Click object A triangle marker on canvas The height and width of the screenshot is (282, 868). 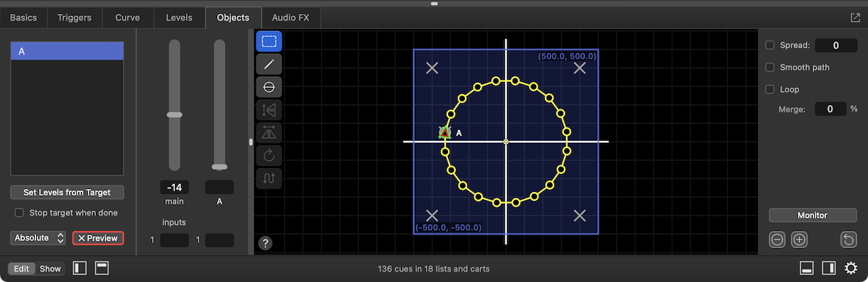click(444, 132)
